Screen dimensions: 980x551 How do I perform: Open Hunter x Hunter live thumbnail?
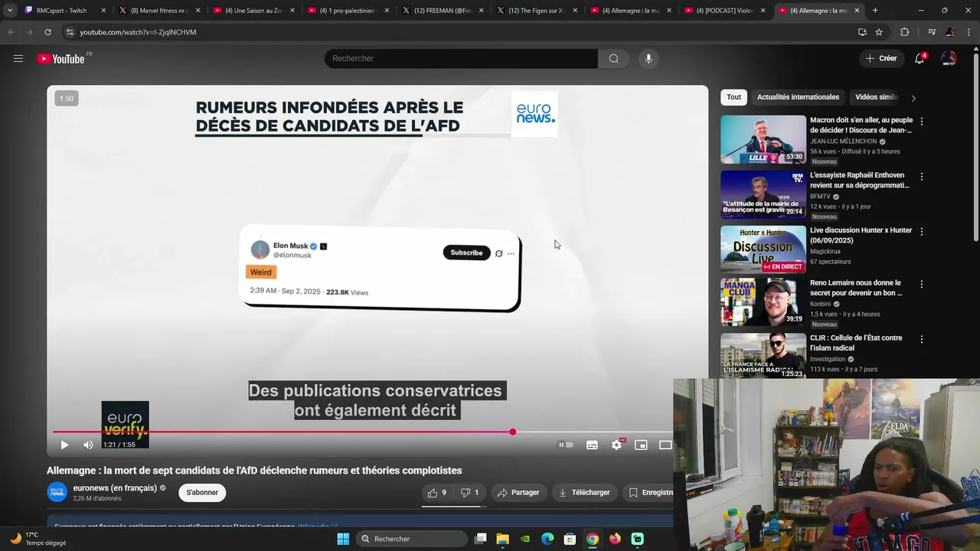pyautogui.click(x=763, y=249)
